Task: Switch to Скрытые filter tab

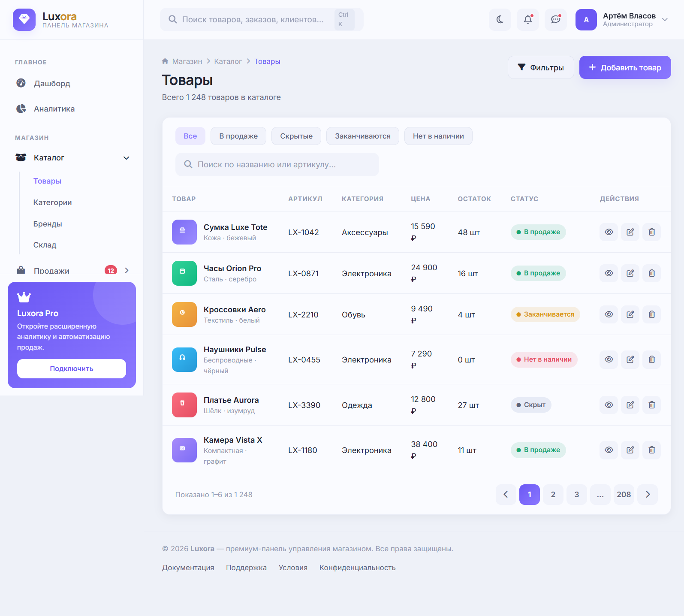Action: point(296,136)
